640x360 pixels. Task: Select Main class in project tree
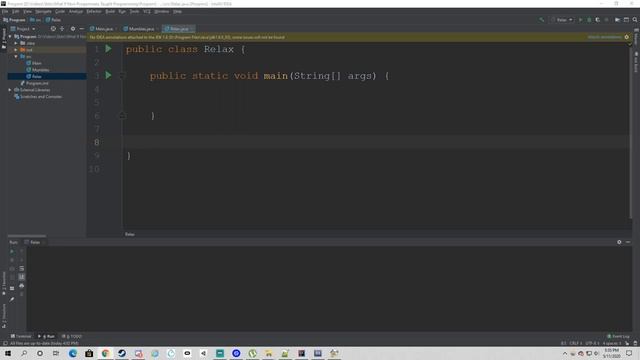34,63
